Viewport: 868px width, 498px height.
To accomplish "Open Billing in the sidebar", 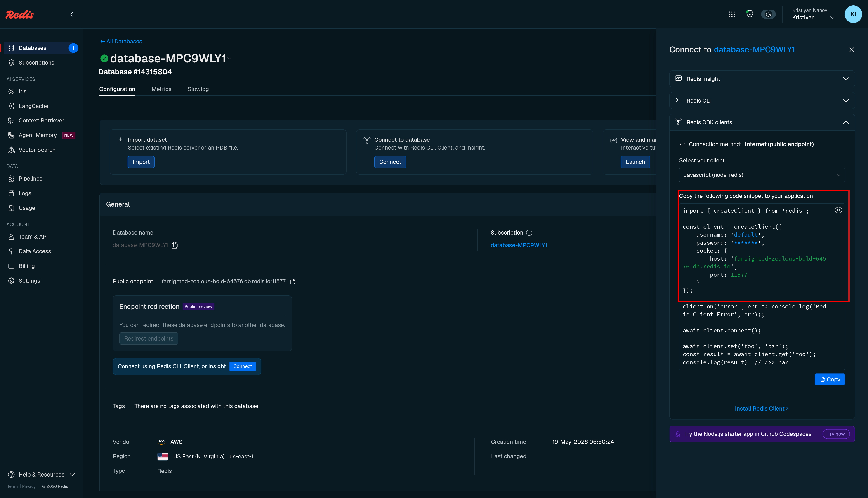I will pos(26,266).
